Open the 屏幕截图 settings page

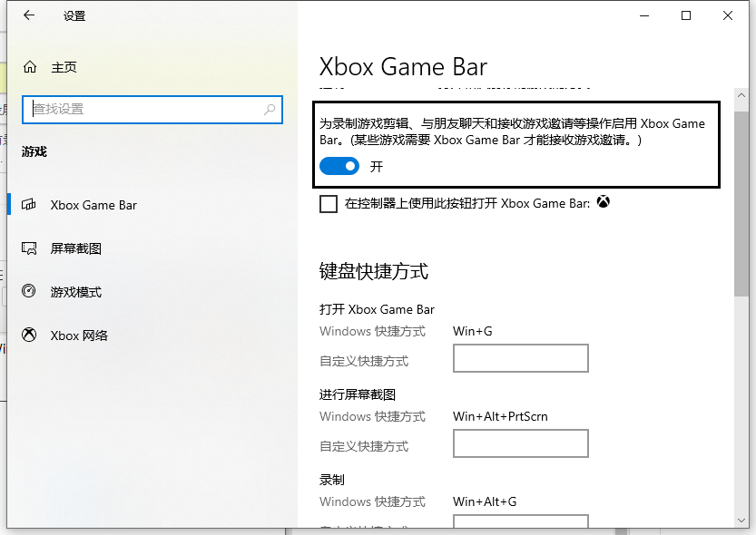pyautogui.click(x=152, y=248)
